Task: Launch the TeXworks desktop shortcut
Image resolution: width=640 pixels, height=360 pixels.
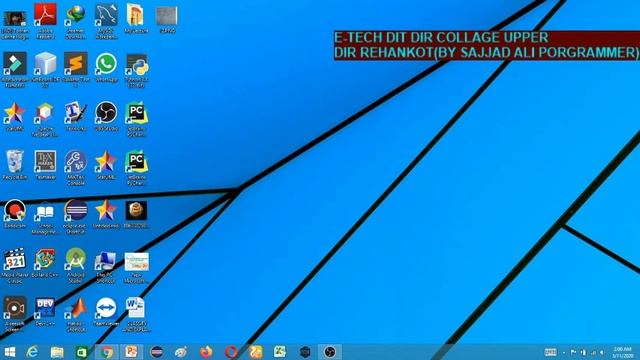Action: click(76, 113)
